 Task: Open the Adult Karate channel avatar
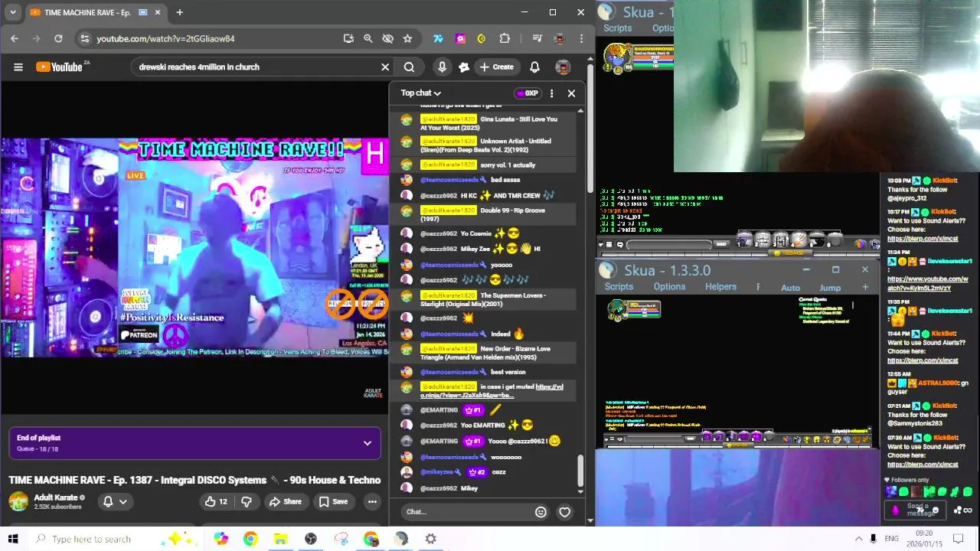(x=18, y=502)
